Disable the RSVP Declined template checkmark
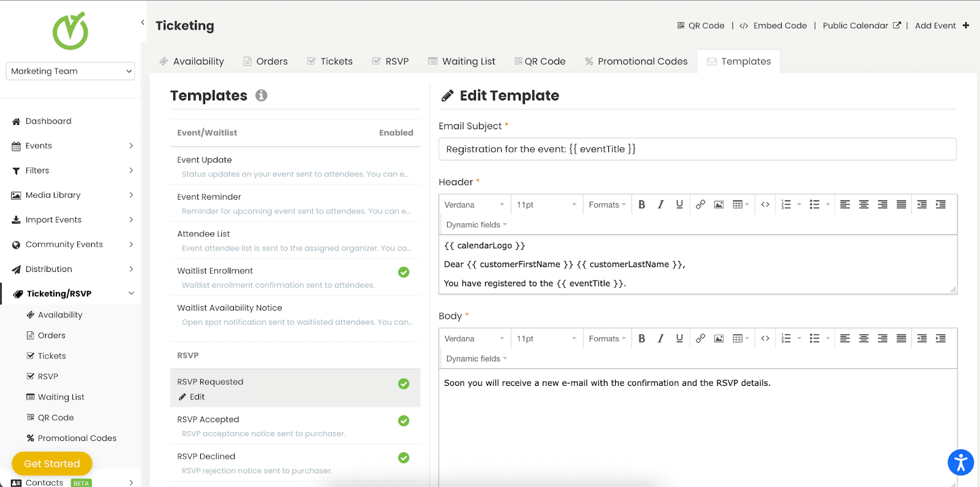This screenshot has height=487, width=980. coord(404,458)
